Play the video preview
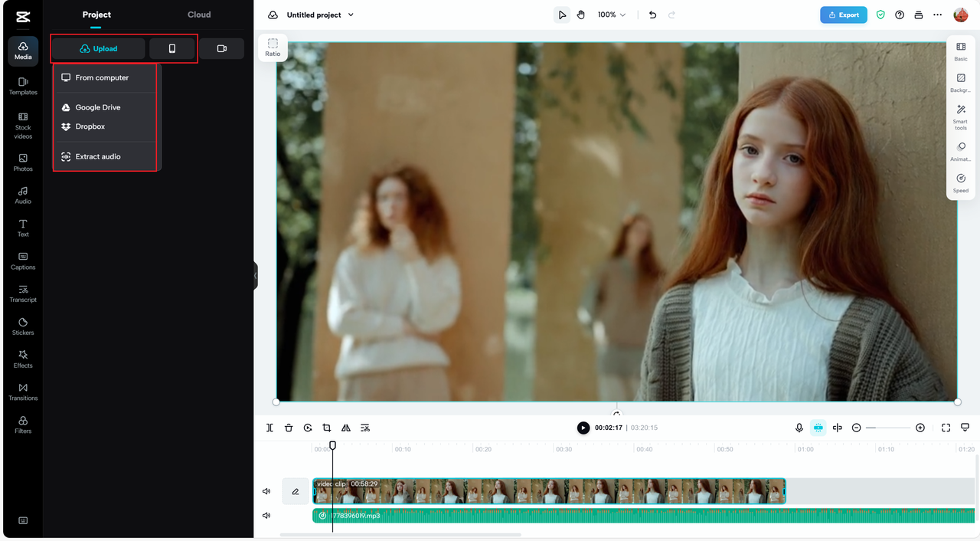Image resolution: width=980 pixels, height=541 pixels. pyautogui.click(x=583, y=428)
